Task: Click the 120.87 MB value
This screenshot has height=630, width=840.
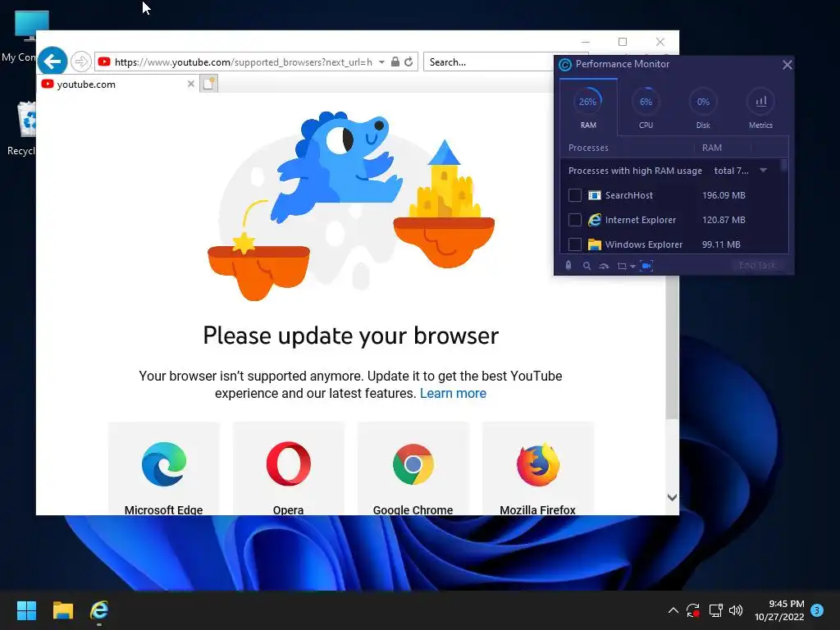Action: click(x=724, y=220)
